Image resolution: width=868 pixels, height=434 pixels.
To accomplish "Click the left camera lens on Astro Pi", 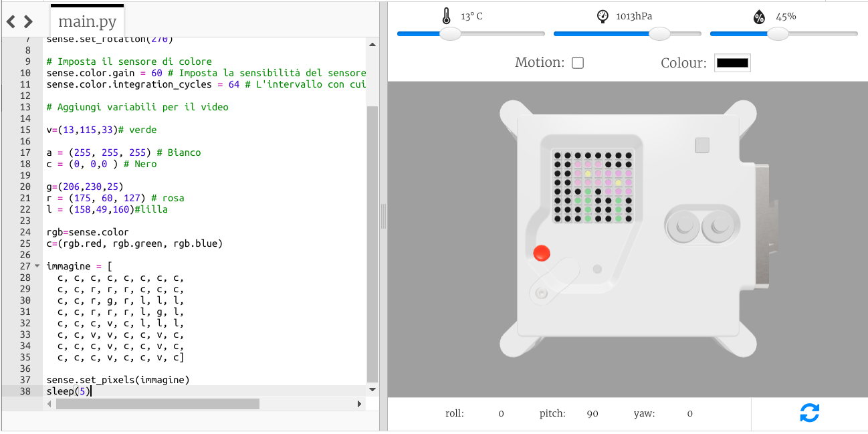I will coord(683,225).
